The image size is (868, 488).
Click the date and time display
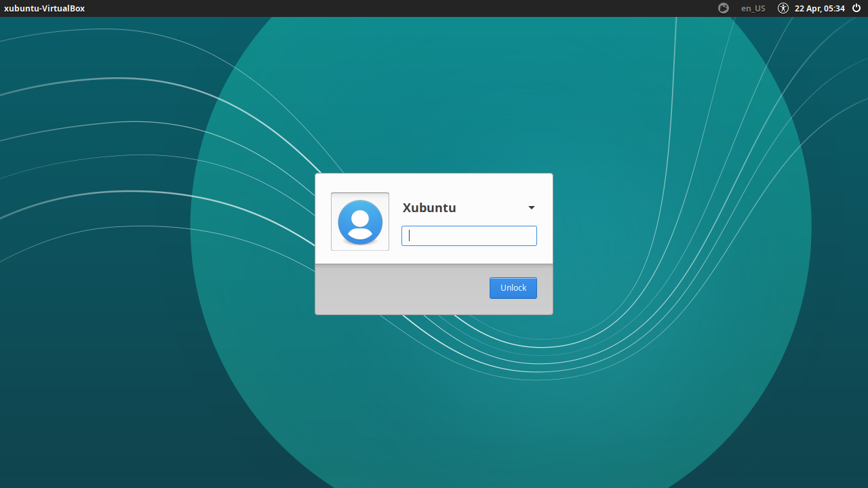coord(820,8)
